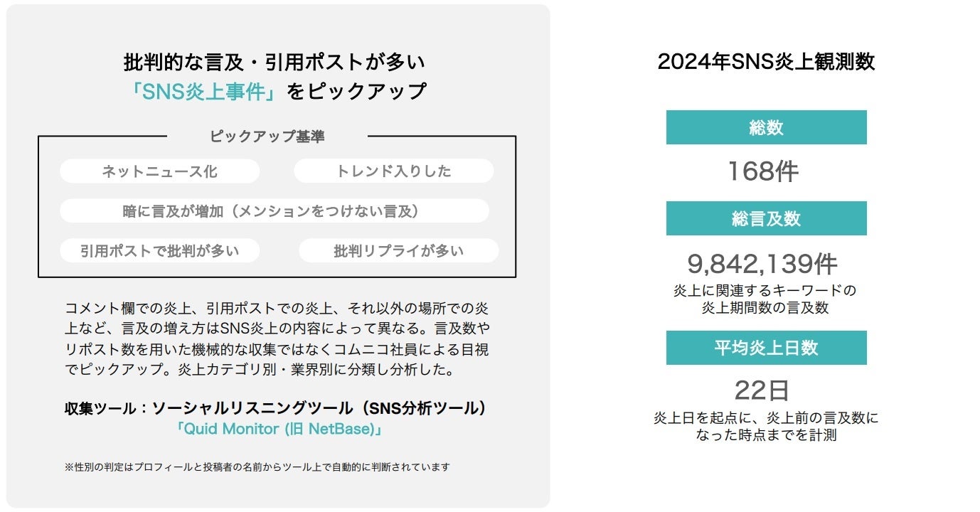Choose the 引用ポストで批判が多い pill
The image size is (980, 512).
tap(159, 250)
